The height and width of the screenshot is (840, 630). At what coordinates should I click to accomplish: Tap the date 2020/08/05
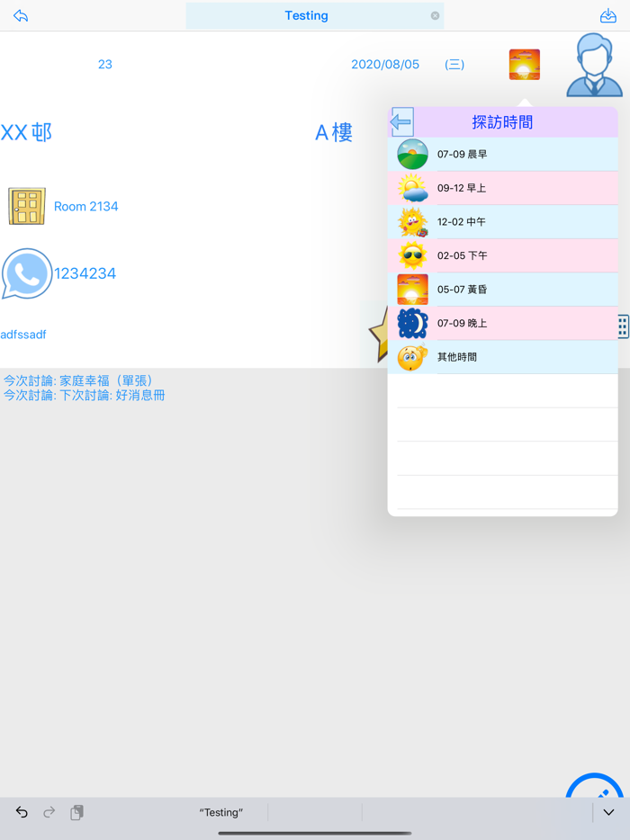(x=385, y=64)
